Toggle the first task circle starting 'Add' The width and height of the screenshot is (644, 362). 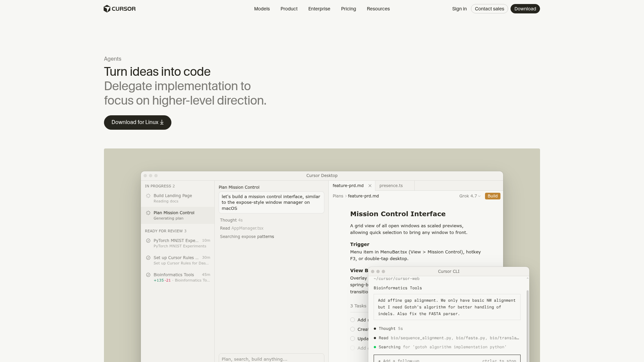tap(353, 320)
